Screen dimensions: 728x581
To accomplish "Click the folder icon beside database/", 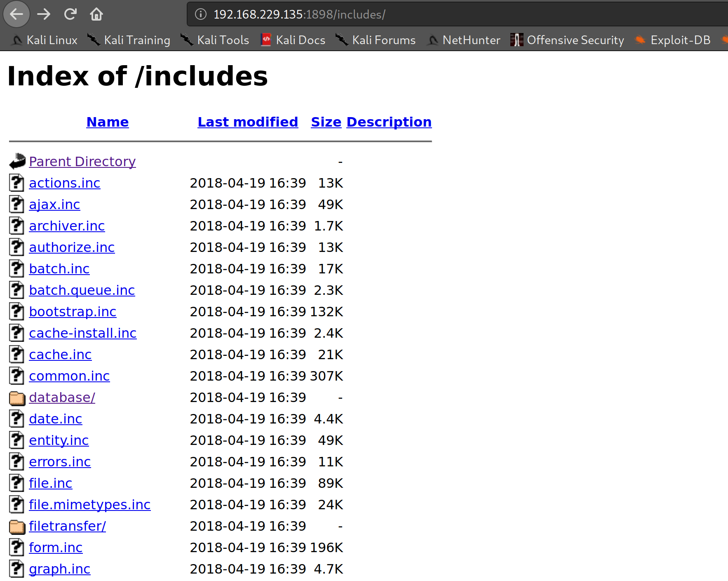I will [x=16, y=397].
